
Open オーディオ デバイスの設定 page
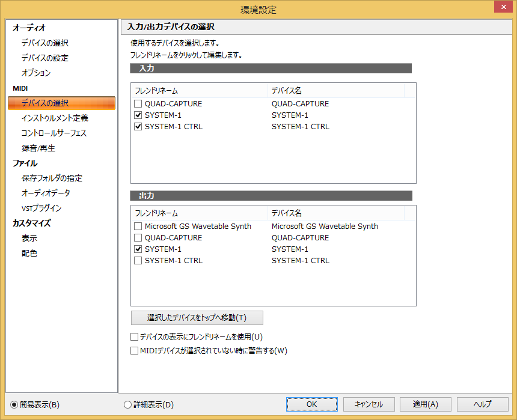click(45, 58)
